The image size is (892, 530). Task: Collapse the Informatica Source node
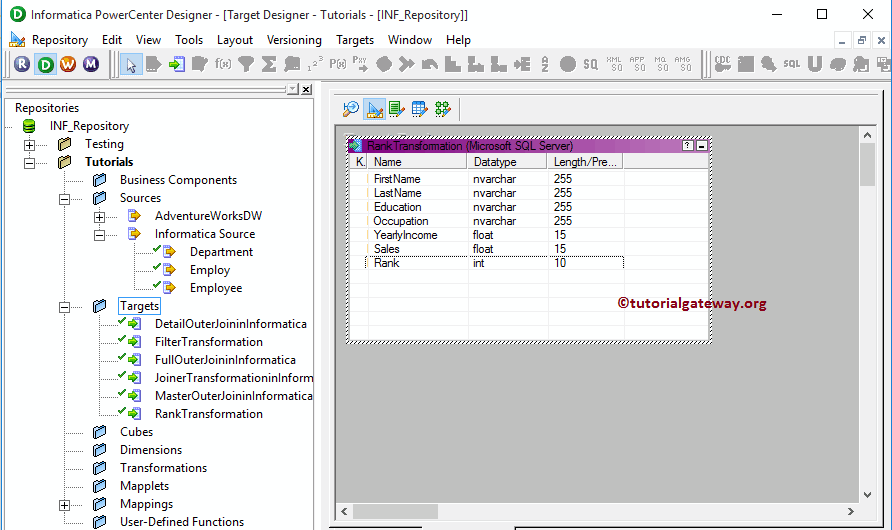click(100, 235)
